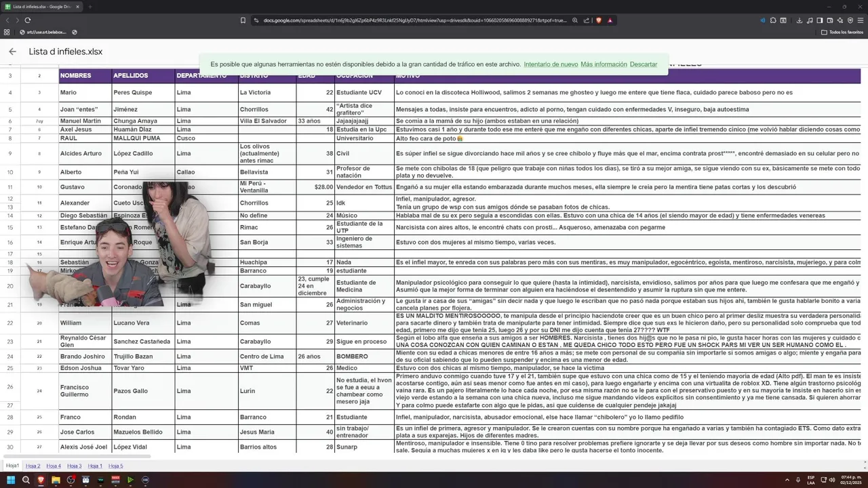The image size is (868, 488).
Task: Open the Windows Start menu
Action: point(9,480)
